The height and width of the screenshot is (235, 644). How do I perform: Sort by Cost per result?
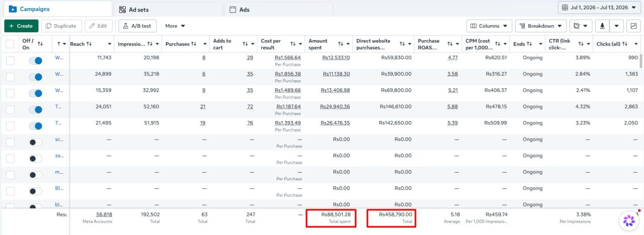coord(293,44)
